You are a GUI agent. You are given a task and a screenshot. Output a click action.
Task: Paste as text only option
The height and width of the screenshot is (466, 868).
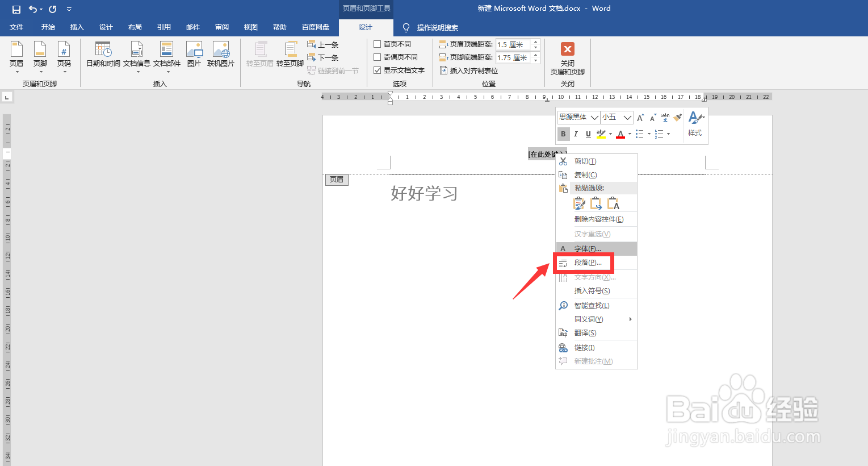click(613, 203)
